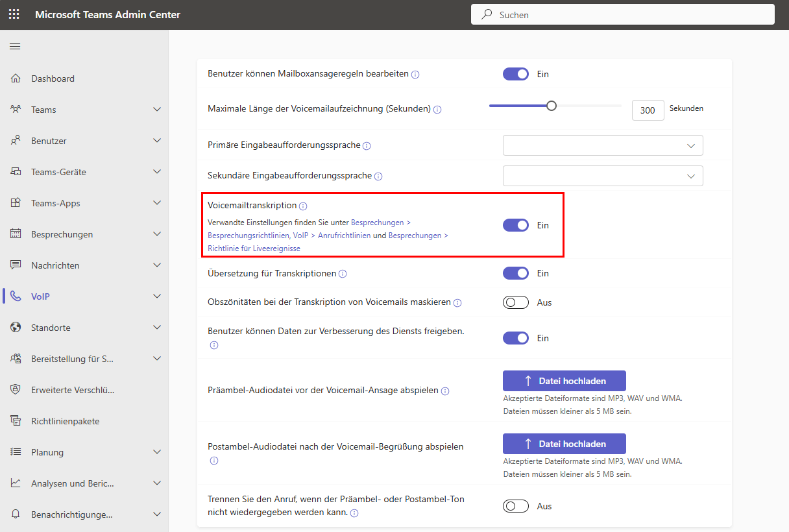Show info for Postambel-Audiodatei setting

coord(214,461)
